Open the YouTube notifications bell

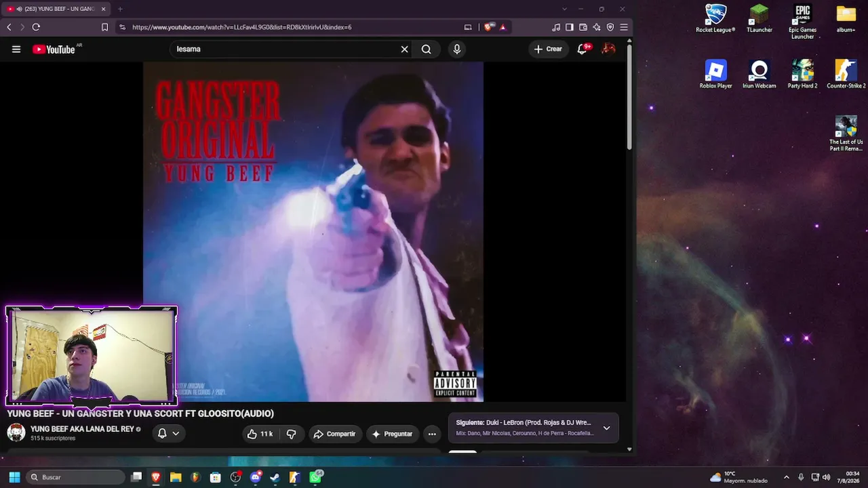click(582, 49)
